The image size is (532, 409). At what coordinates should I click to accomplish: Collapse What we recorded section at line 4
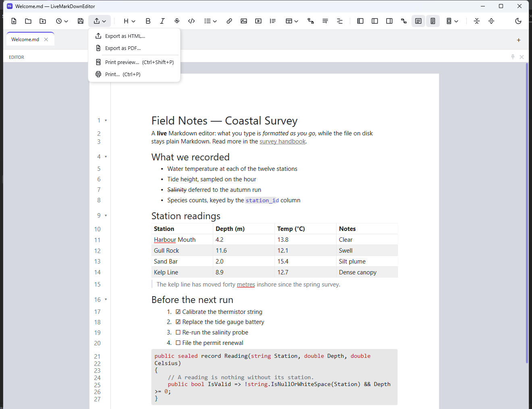tap(106, 157)
